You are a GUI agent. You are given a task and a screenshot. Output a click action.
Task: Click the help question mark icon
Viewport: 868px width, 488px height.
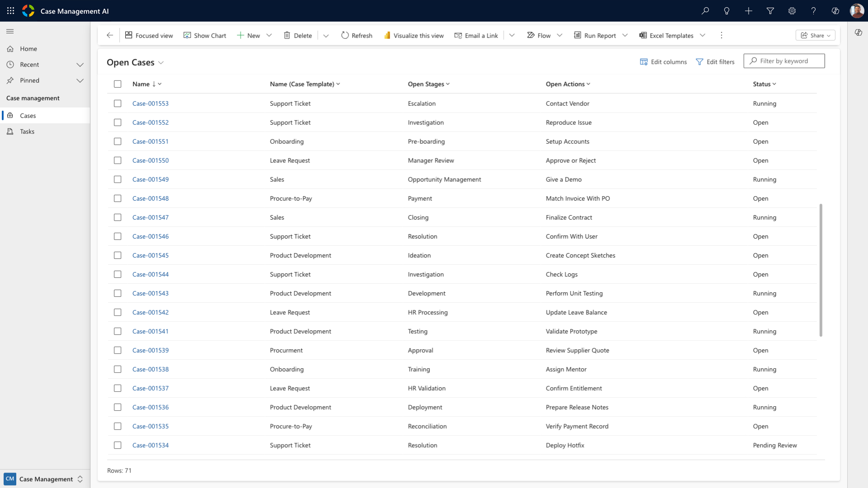813,11
